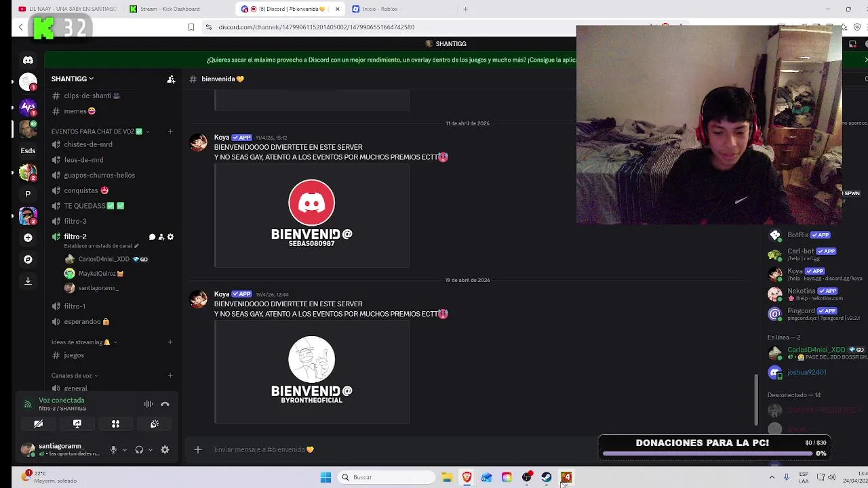Toggle system microphone tray icon
Screen dimensions: 868x488
point(787,477)
